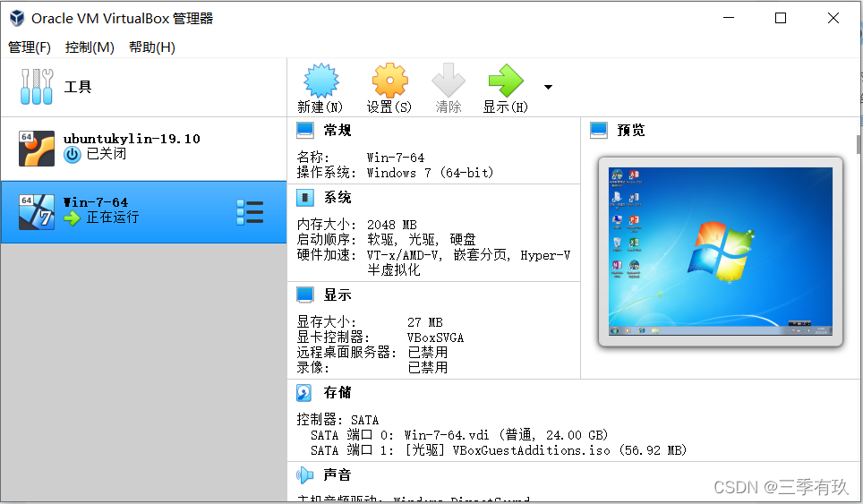Click the New (新建) VM toolbar icon

tap(320, 81)
